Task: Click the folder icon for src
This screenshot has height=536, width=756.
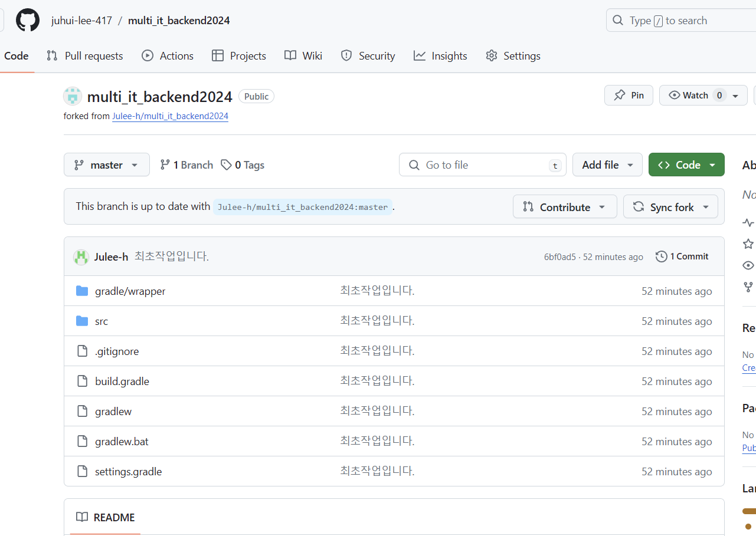Action: (x=82, y=321)
